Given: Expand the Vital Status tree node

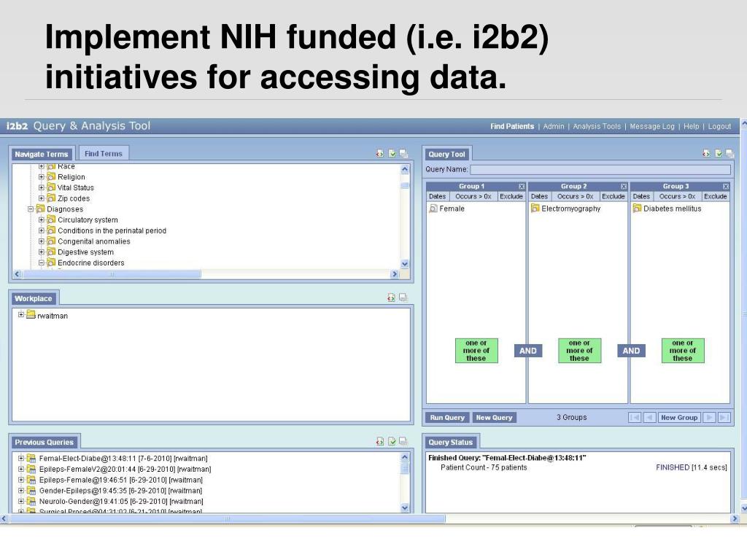Looking at the screenshot, I should point(42,187).
